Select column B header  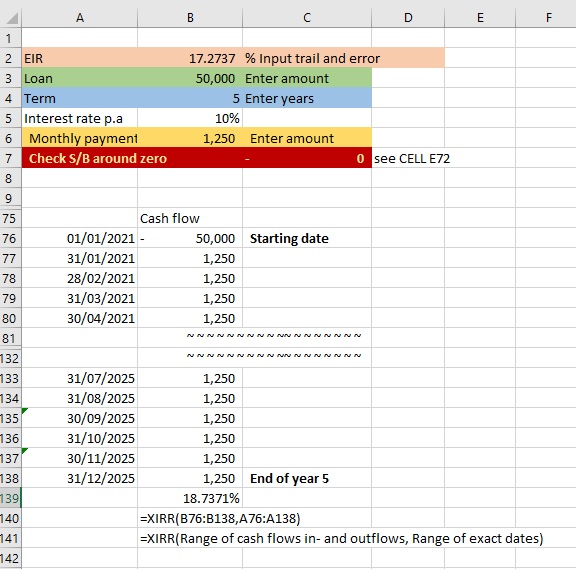coord(190,18)
